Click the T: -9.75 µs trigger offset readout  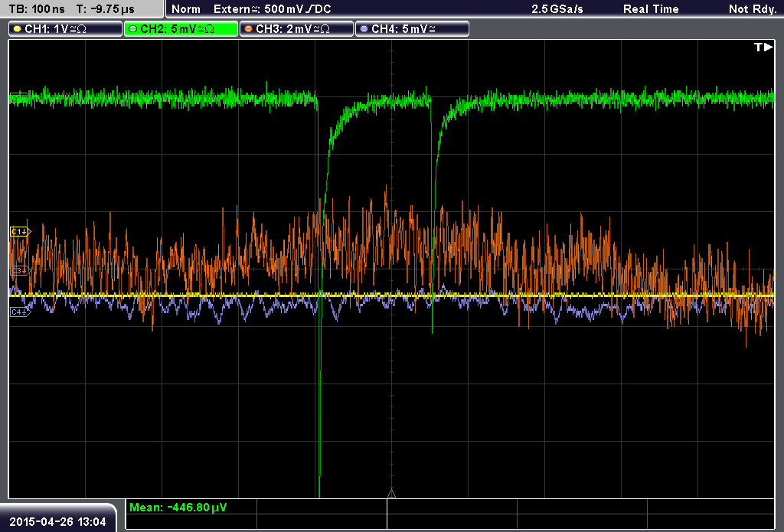coord(105,9)
